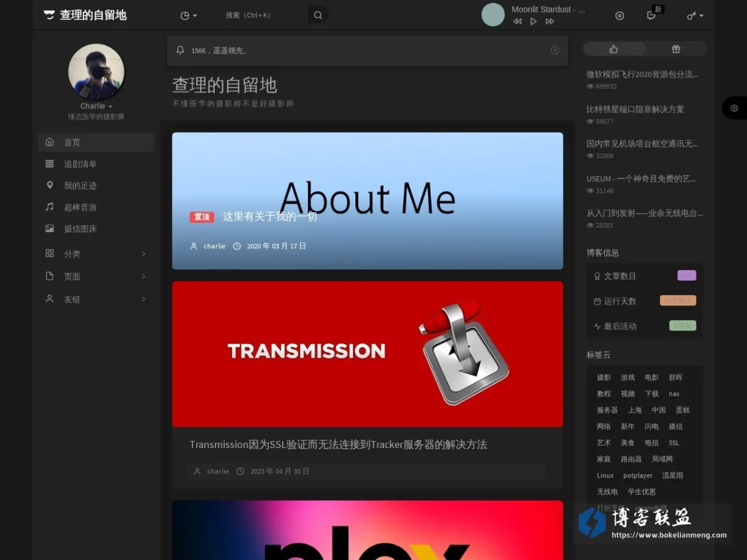
Task: Open the USEUM popular post
Action: [x=641, y=179]
